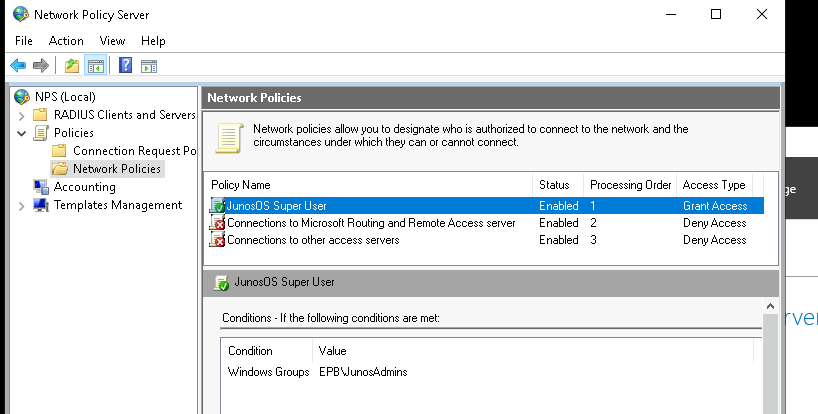Open the View menu
818x414 pixels.
[112, 41]
